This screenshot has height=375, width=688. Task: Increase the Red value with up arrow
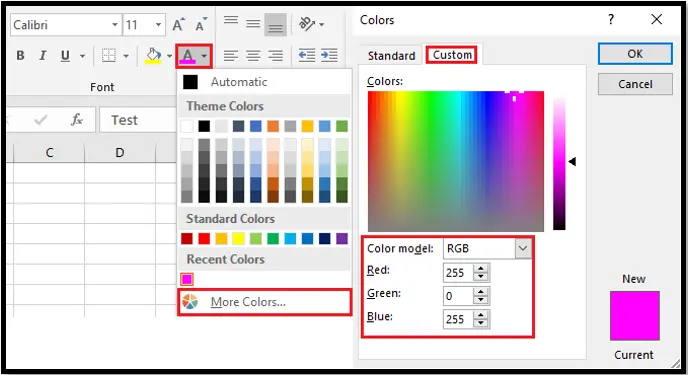[x=481, y=269]
